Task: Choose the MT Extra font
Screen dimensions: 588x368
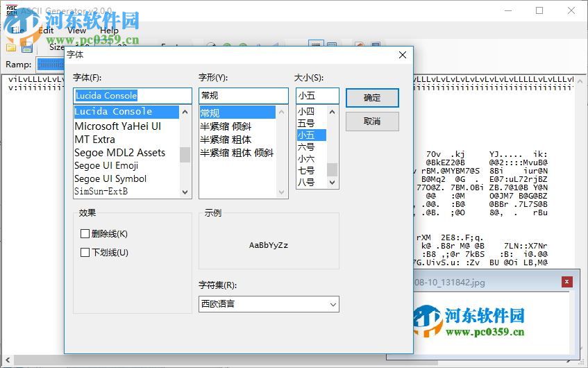Action: point(126,139)
